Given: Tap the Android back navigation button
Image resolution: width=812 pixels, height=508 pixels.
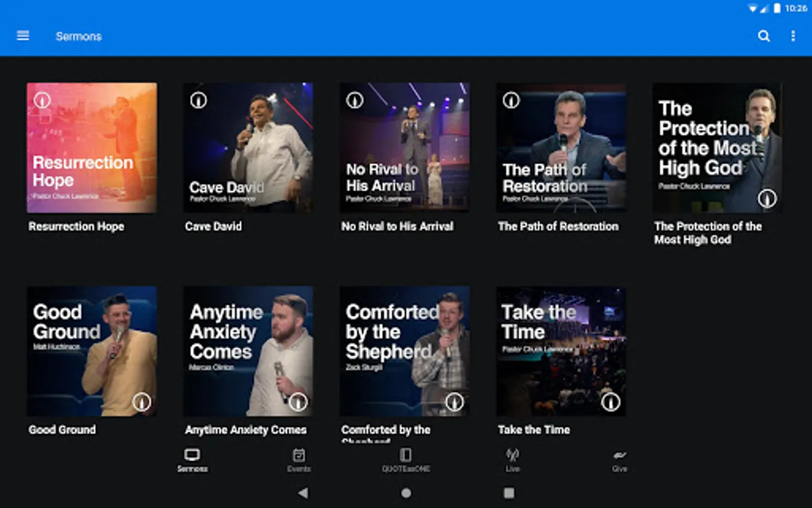Looking at the screenshot, I should pyautogui.click(x=303, y=493).
